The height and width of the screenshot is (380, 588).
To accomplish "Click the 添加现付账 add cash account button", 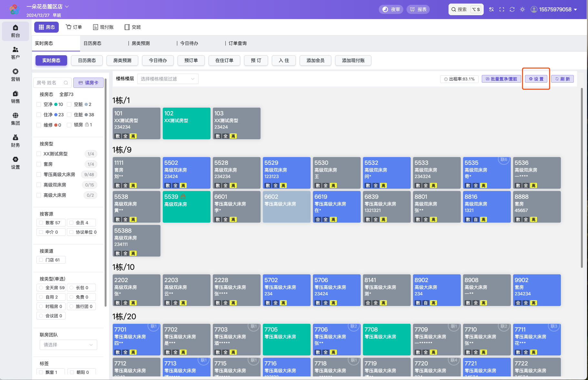I will [353, 60].
